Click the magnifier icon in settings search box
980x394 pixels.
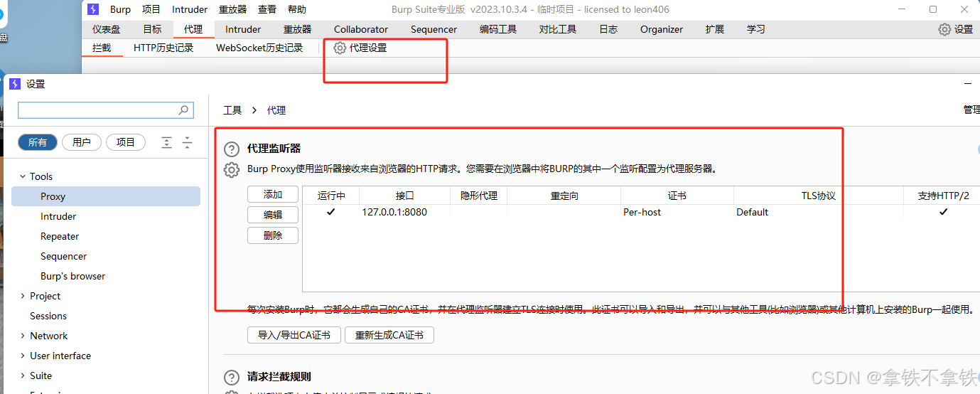point(183,110)
